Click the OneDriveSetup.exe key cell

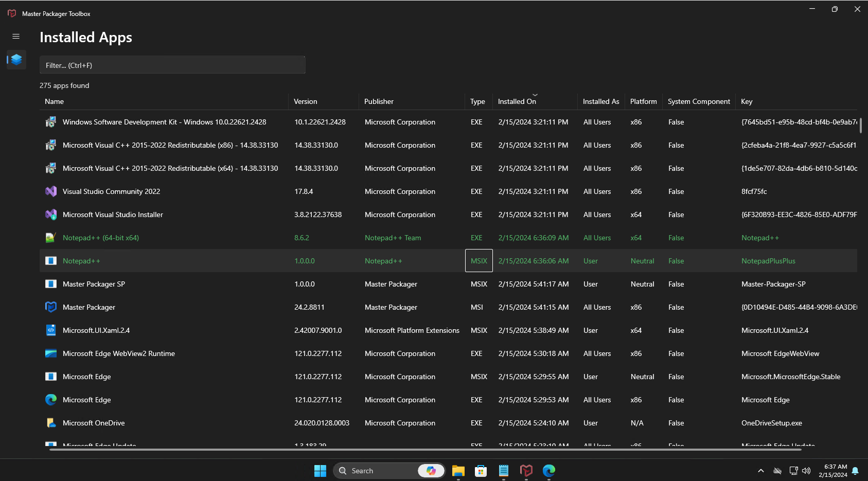click(772, 423)
